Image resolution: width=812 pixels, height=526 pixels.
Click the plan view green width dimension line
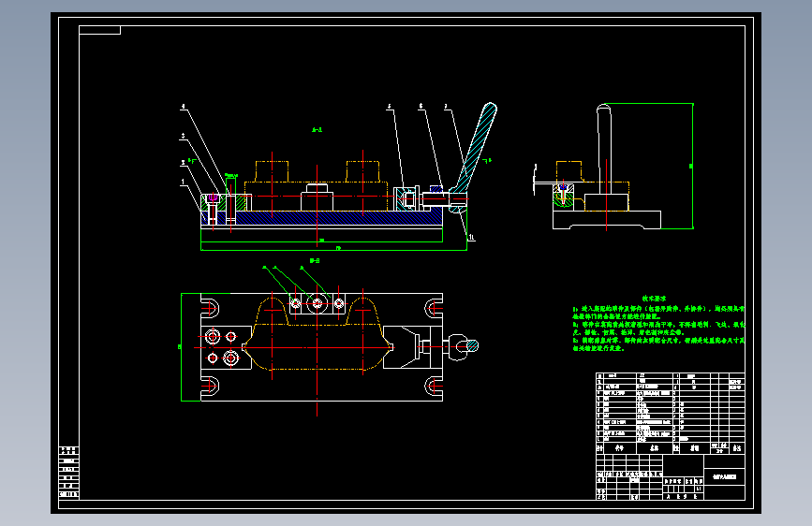[182, 347]
